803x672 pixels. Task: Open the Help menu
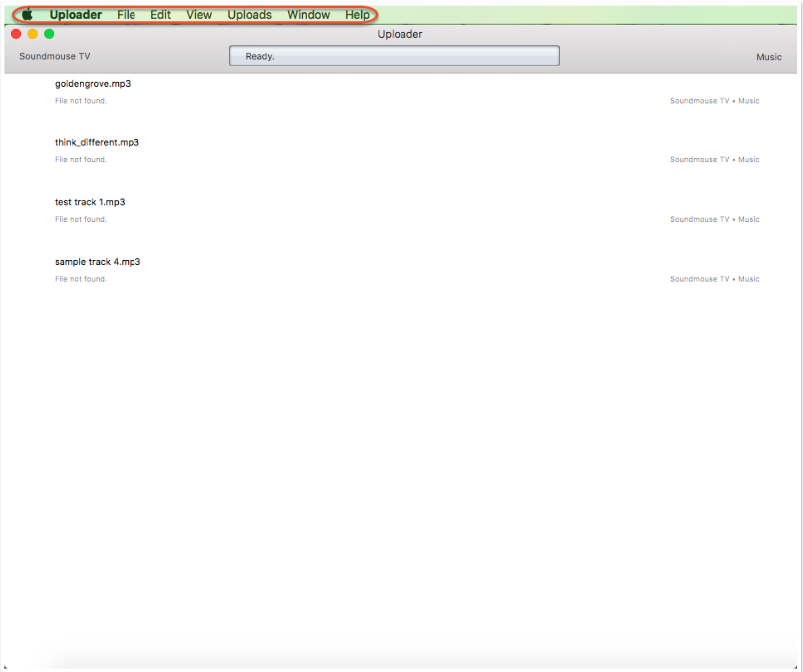357,15
